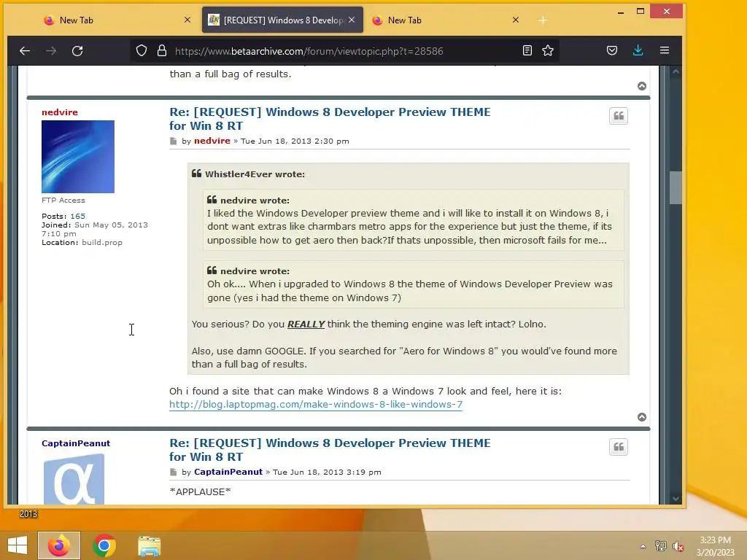The width and height of the screenshot is (747, 560).
Task: View site security via padlock icon
Action: (162, 50)
